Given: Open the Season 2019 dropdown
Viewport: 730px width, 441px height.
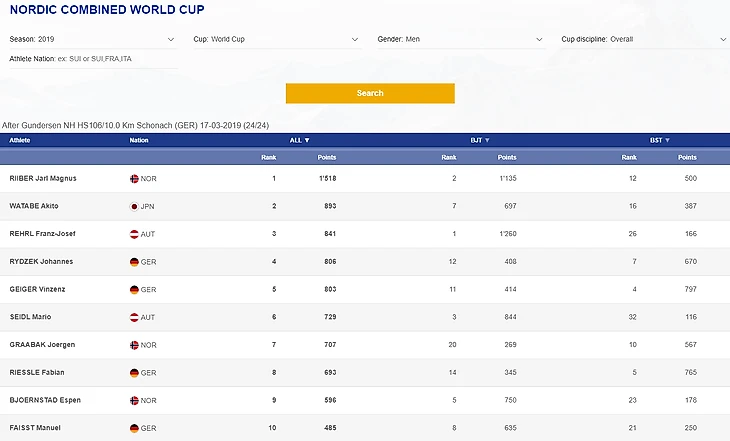Looking at the screenshot, I should [92, 40].
